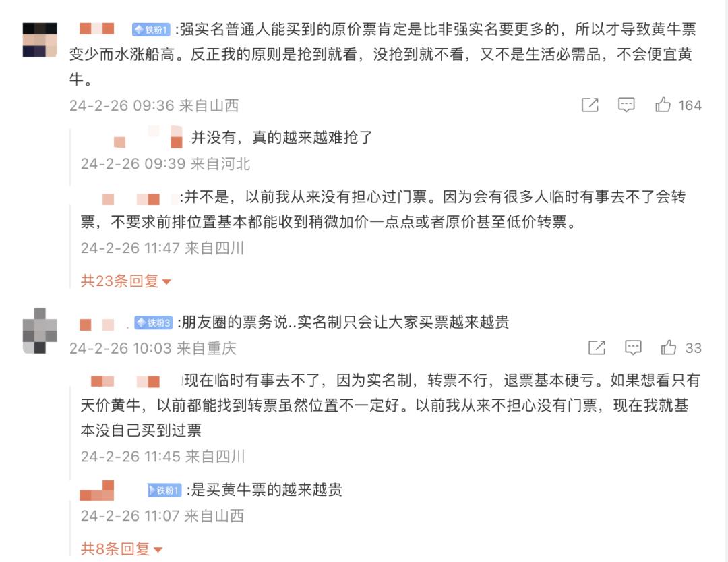
Task: Select the reply text 是买黄牛票的越来越贵
Action: click(267, 490)
